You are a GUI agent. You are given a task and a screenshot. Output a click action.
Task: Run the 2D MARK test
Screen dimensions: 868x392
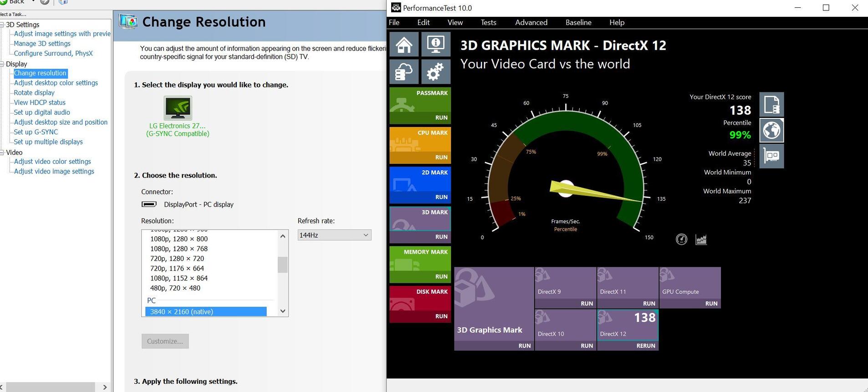click(441, 197)
